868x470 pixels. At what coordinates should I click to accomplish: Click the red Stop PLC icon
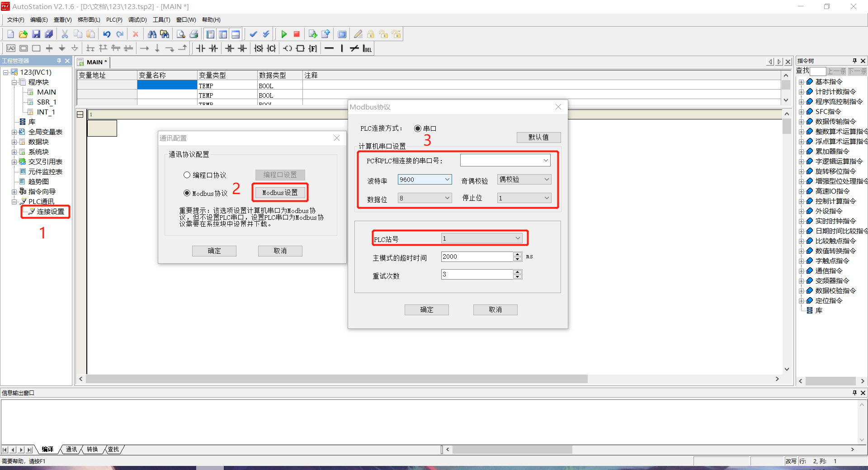point(297,34)
